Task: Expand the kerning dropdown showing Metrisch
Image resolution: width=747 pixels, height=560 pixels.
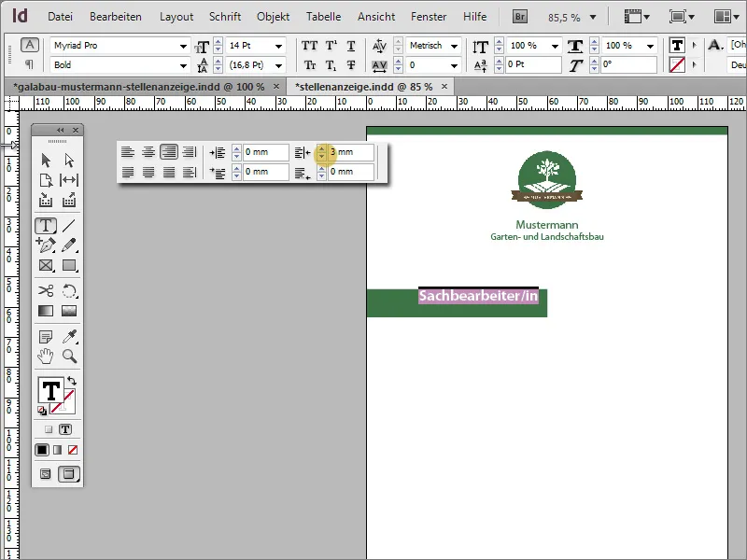Action: [x=452, y=44]
